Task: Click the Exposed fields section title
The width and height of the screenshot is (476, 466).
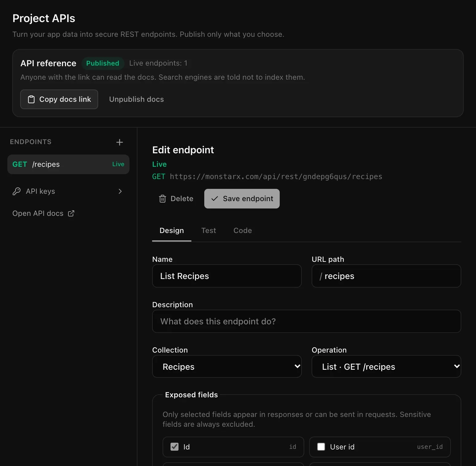Action: (191, 395)
